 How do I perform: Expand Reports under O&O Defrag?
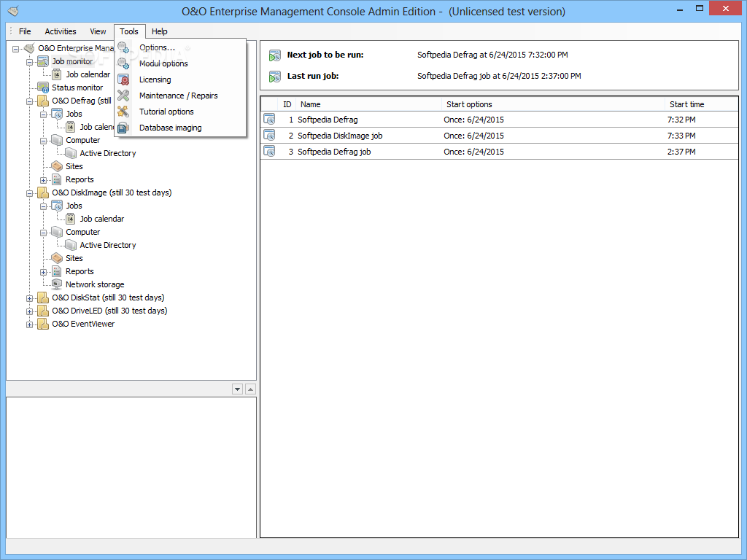pyautogui.click(x=43, y=180)
